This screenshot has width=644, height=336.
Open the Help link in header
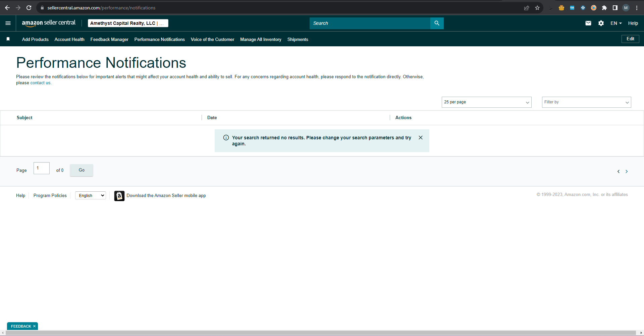(633, 23)
